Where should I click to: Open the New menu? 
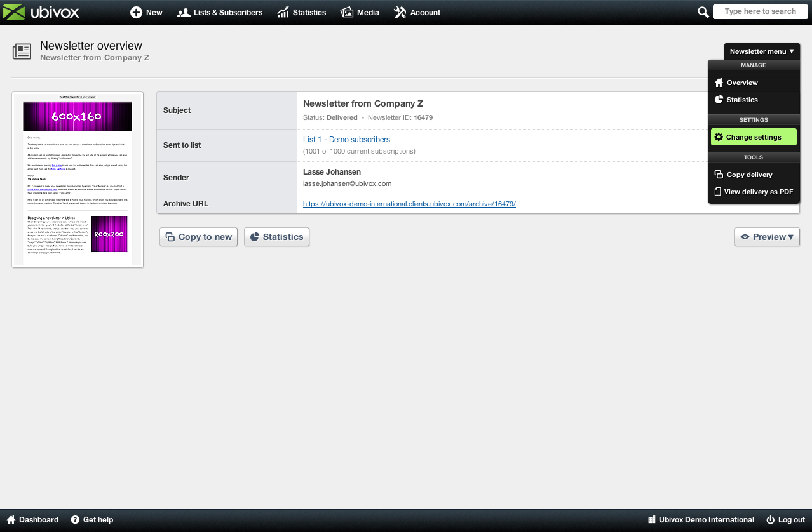146,13
